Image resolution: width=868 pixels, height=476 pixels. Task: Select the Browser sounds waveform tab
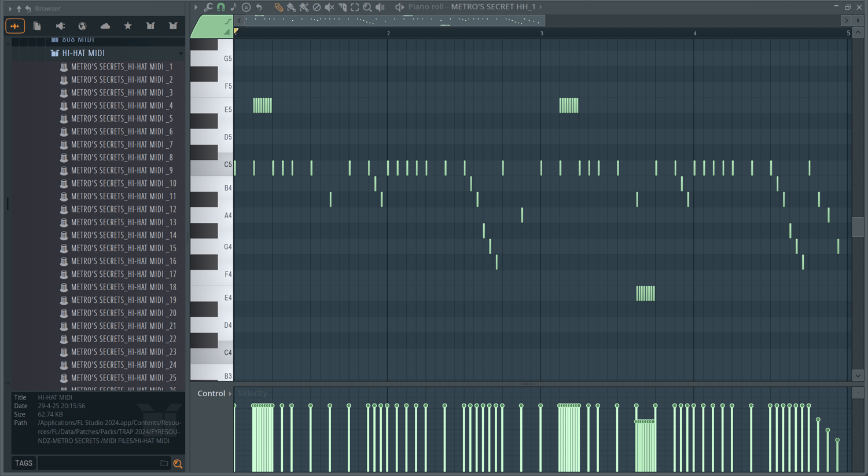15,26
